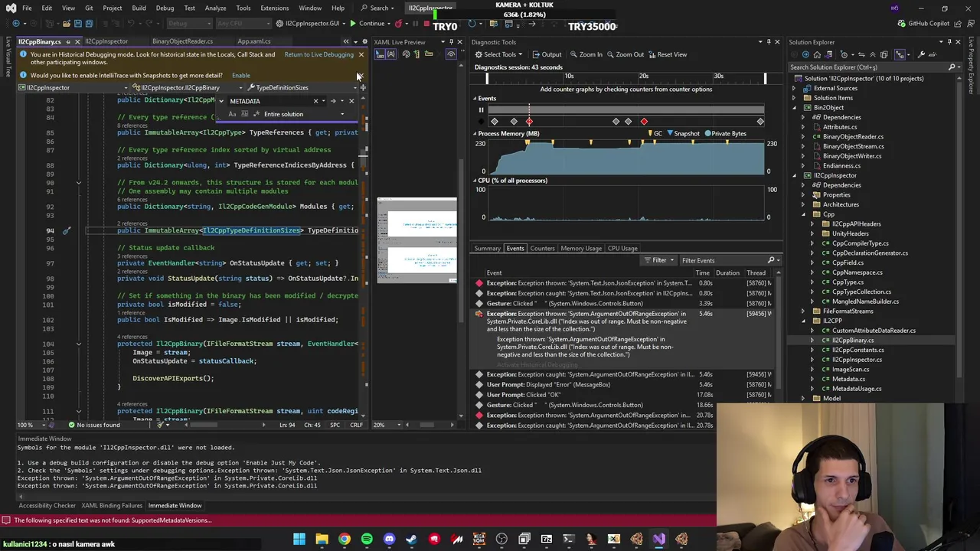This screenshot has width=980, height=551.
Task: Click Solution Explorer Pending Changes Filter icon
Action: (x=844, y=54)
